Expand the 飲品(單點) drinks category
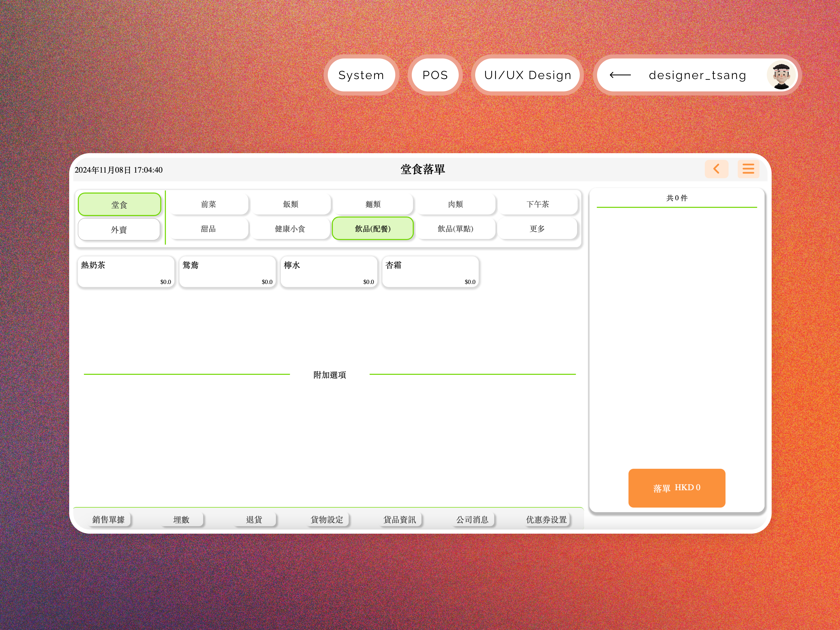 (456, 228)
